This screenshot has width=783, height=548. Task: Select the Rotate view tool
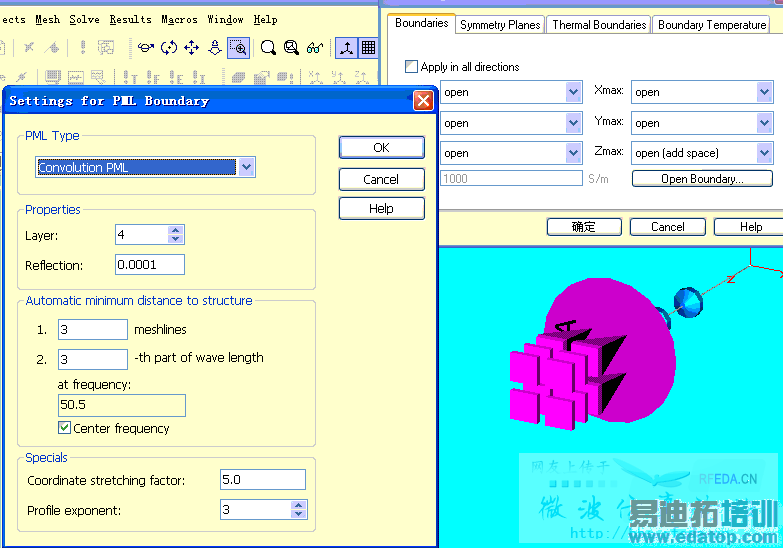(145, 47)
